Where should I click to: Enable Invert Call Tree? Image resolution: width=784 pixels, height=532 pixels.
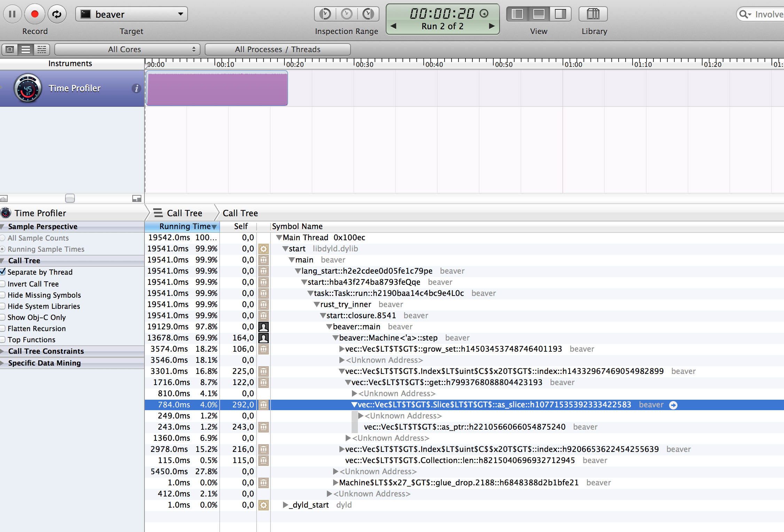tap(3, 284)
